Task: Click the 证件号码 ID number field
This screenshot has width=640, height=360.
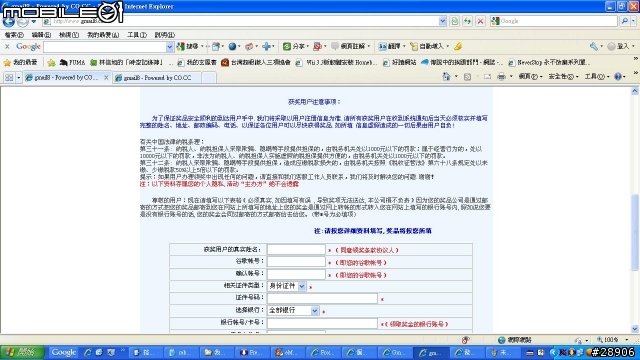Action: click(x=322, y=298)
